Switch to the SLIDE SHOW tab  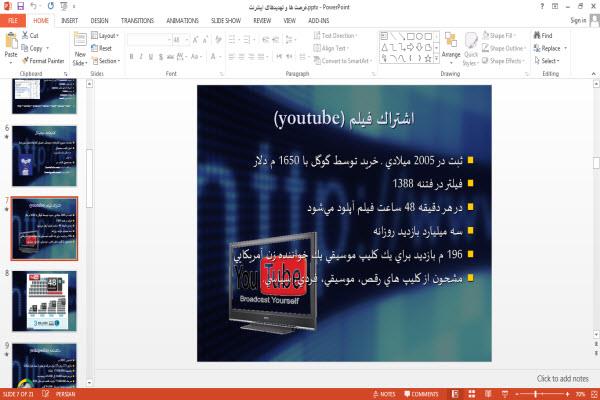tap(226, 21)
